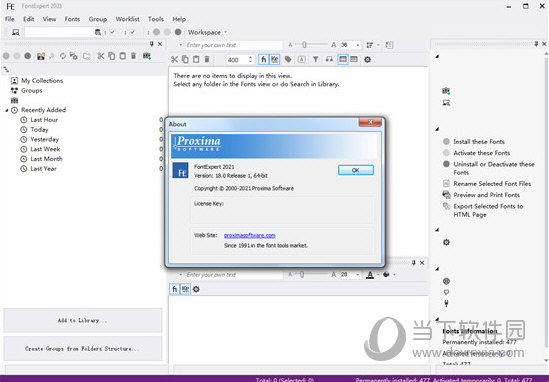Click the delete trash icon in left toolbar
The width and height of the screenshot is (549, 382).
pyautogui.click(x=133, y=56)
